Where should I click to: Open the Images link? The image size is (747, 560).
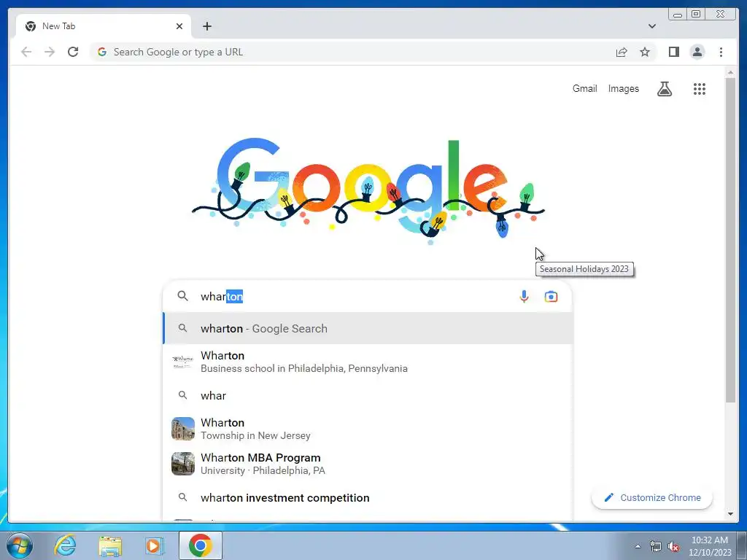(623, 88)
